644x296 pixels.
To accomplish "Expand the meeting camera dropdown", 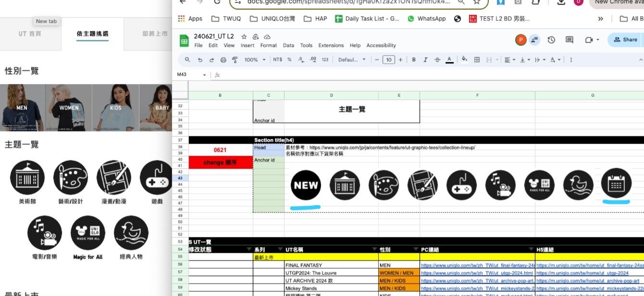I will pyautogui.click(x=598, y=39).
